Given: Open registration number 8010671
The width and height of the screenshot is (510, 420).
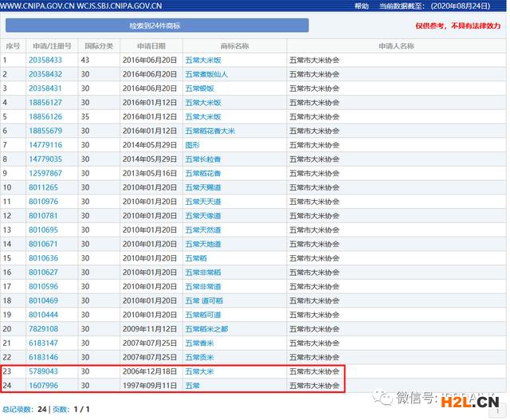Looking at the screenshot, I should [x=43, y=244].
